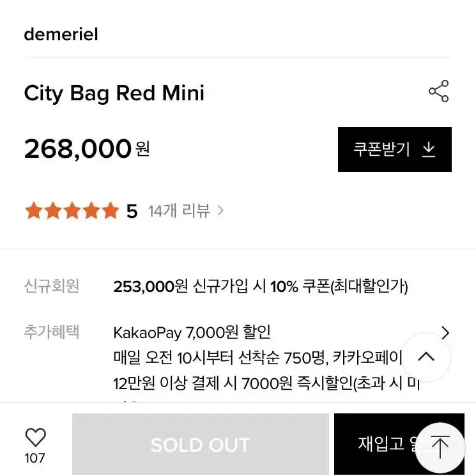Click the SOLD OUT button
The width and height of the screenshot is (476, 476).
pos(201,444)
